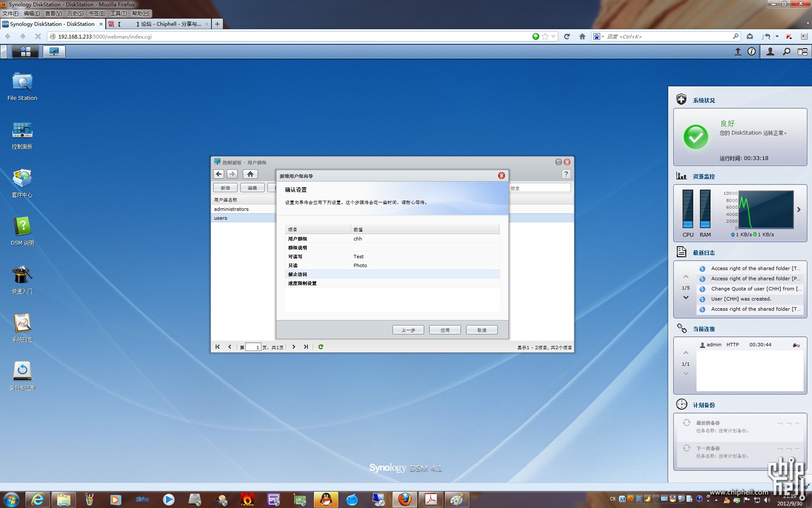Click the QQ penguin taskbar icon

pos(326,500)
